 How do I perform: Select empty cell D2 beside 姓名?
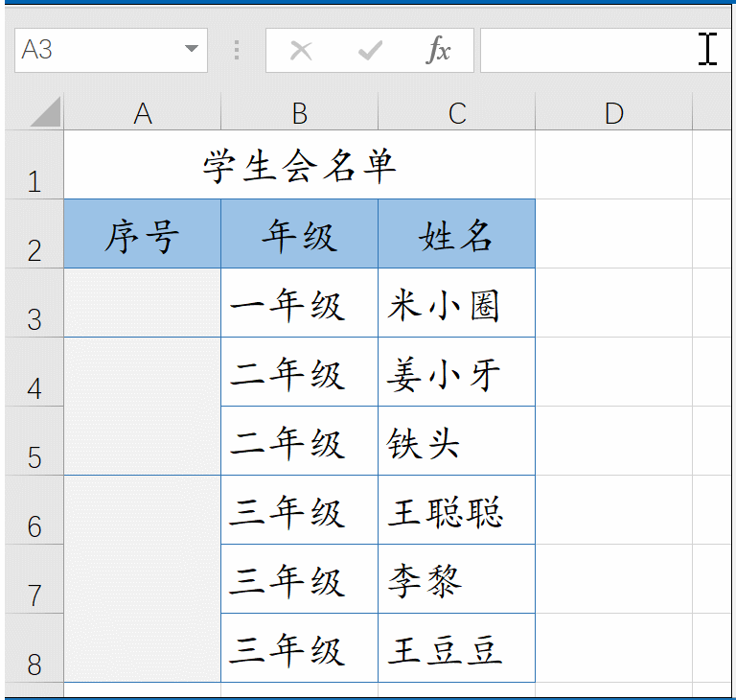pyautogui.click(x=614, y=233)
